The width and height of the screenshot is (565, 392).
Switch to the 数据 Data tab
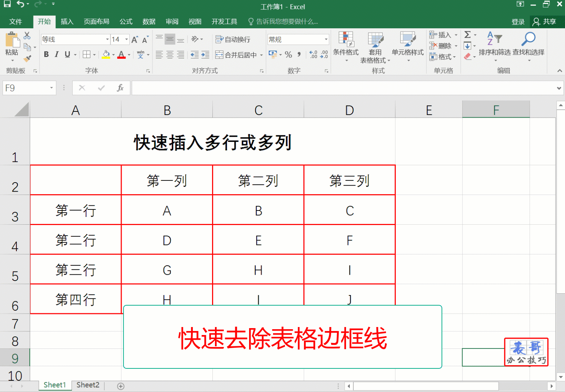(x=149, y=21)
